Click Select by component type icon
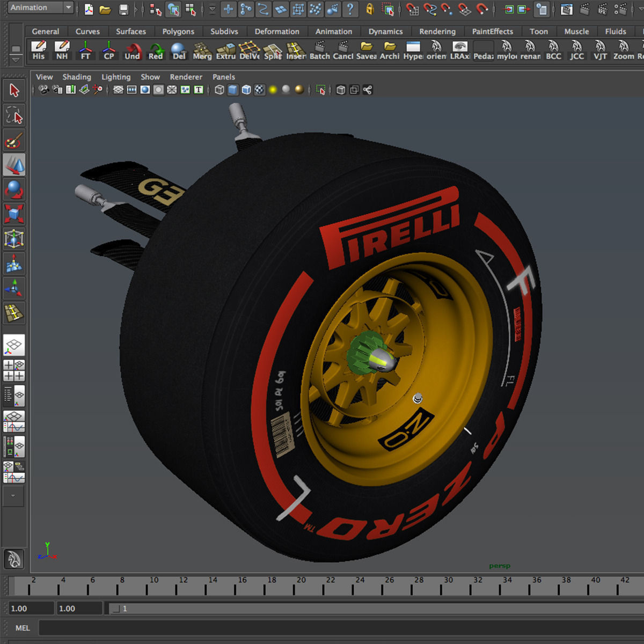This screenshot has width=644, height=644. tap(191, 9)
